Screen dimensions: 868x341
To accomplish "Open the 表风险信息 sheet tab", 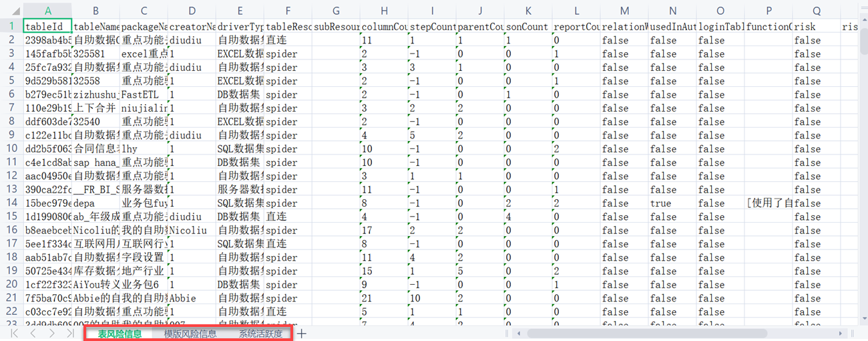I will [120, 334].
